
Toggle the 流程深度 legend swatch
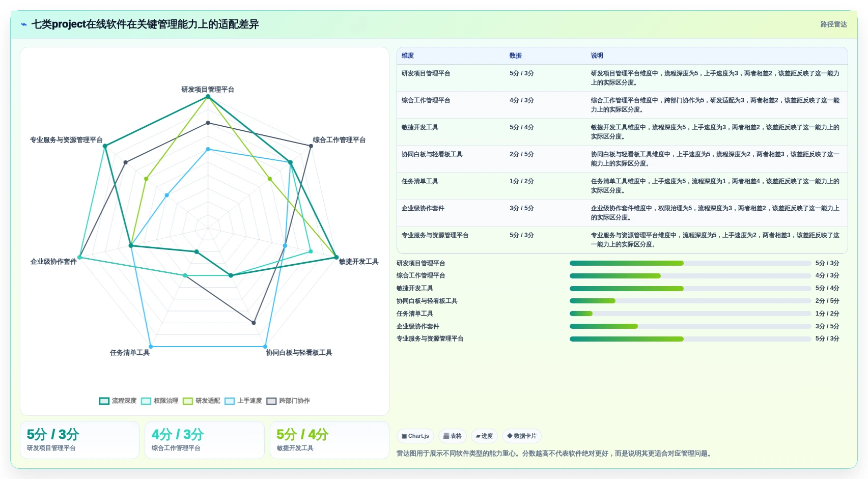[x=104, y=401]
